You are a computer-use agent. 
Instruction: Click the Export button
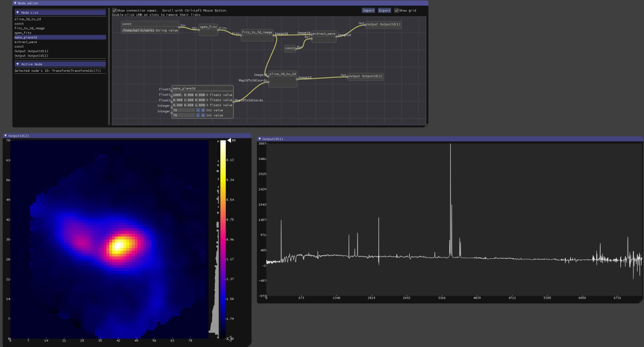click(384, 11)
